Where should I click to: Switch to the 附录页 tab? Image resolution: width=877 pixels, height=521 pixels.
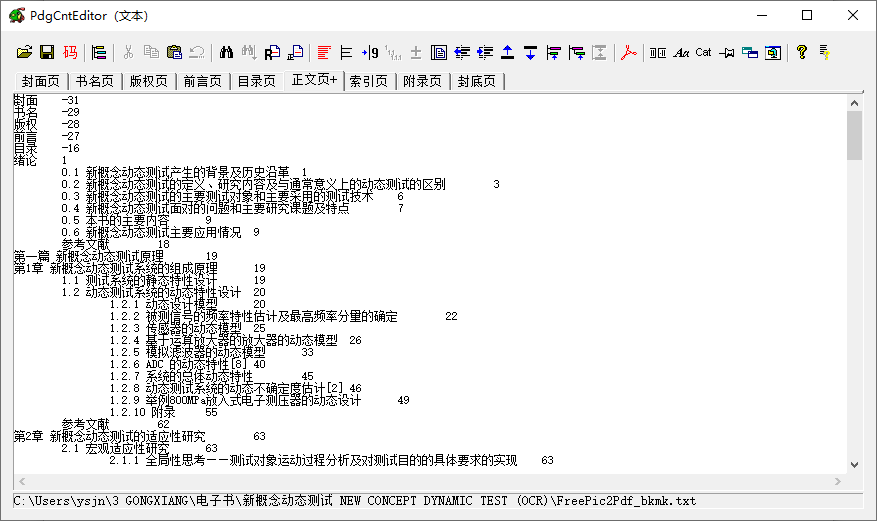pyautogui.click(x=422, y=82)
